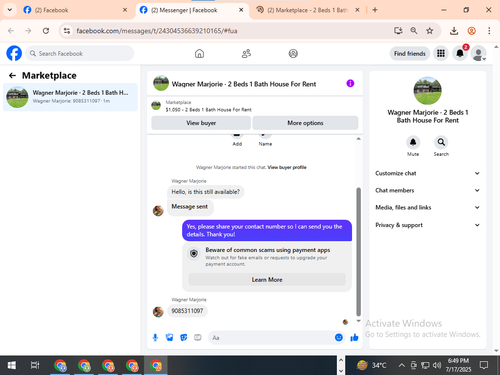Choose a sticker icon

click(184, 338)
